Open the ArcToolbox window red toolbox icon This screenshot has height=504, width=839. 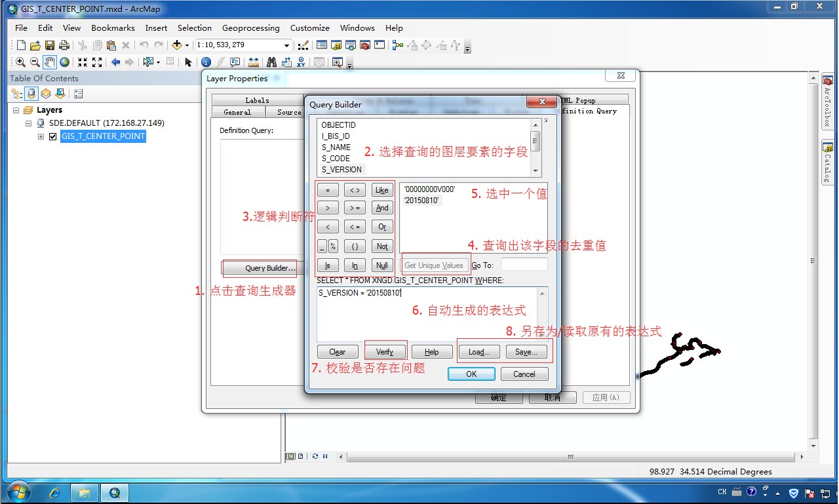[x=365, y=45]
